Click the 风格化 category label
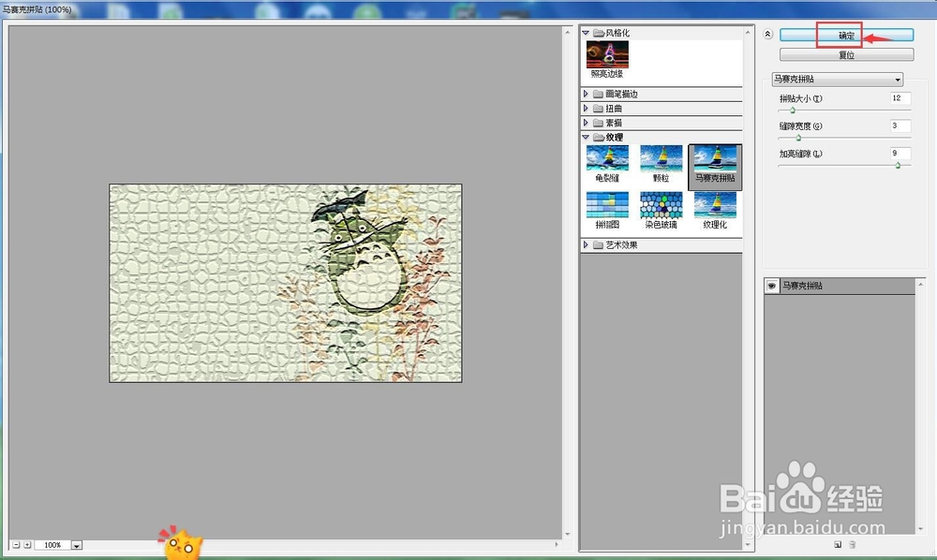 (617, 33)
